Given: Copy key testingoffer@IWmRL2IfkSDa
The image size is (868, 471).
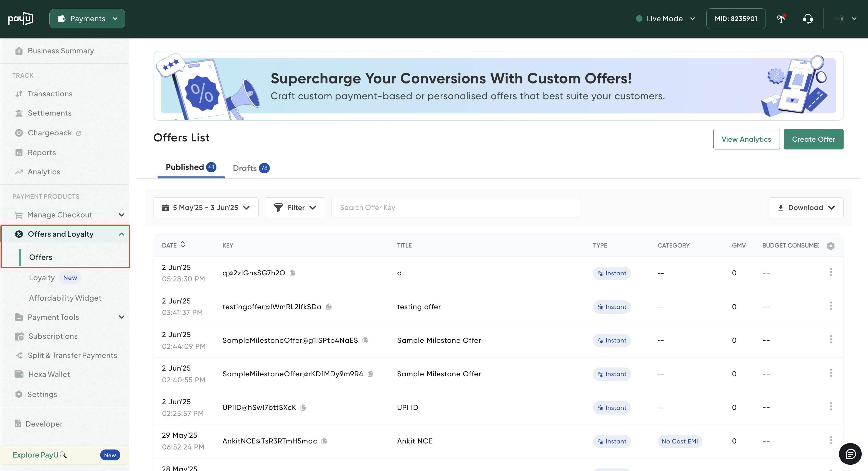Looking at the screenshot, I should (329, 306).
